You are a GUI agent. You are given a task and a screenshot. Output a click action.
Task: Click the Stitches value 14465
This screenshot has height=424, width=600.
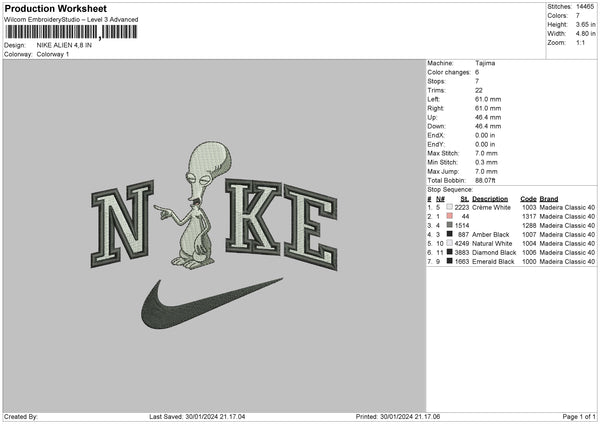pos(585,7)
